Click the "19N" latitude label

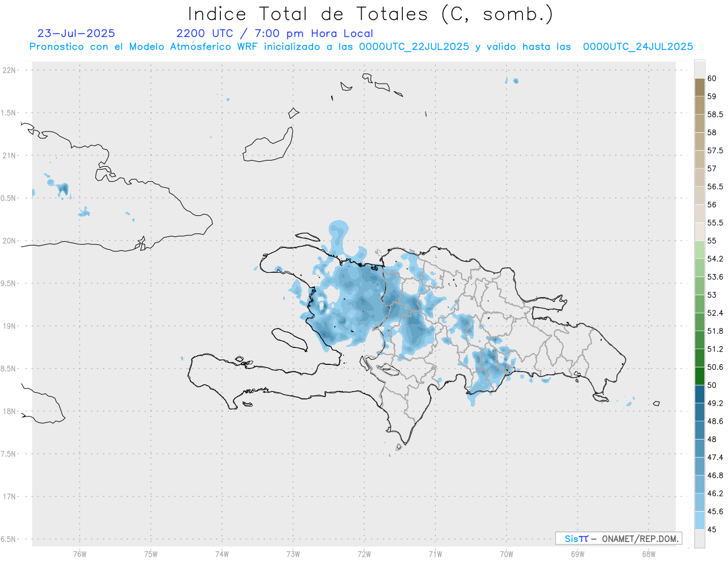click(8, 326)
